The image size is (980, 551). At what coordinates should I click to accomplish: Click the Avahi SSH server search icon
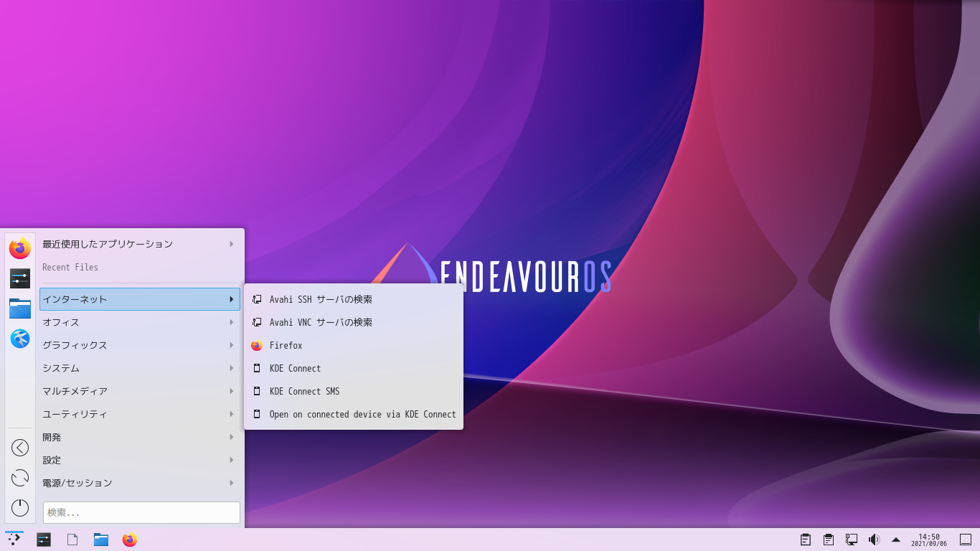[x=257, y=299]
